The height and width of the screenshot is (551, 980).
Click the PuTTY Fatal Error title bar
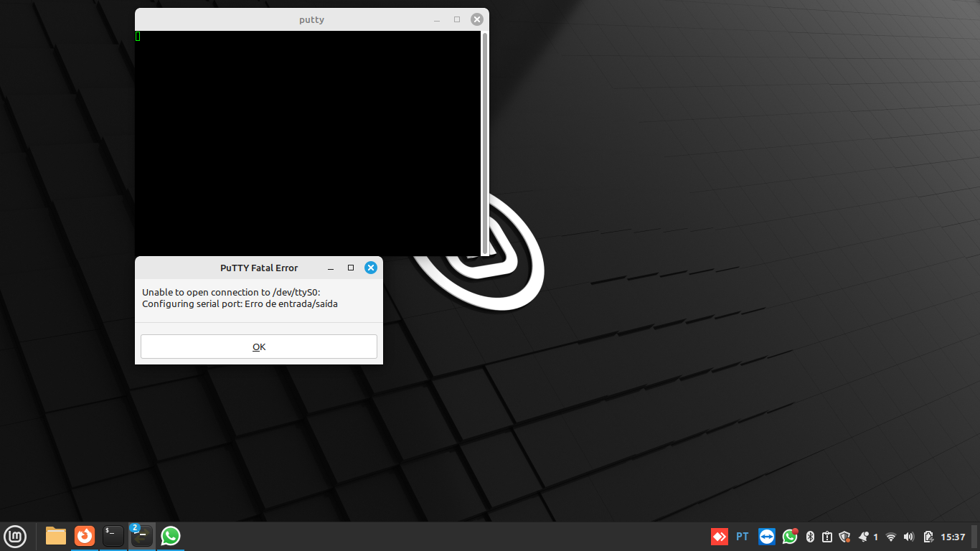[259, 268]
